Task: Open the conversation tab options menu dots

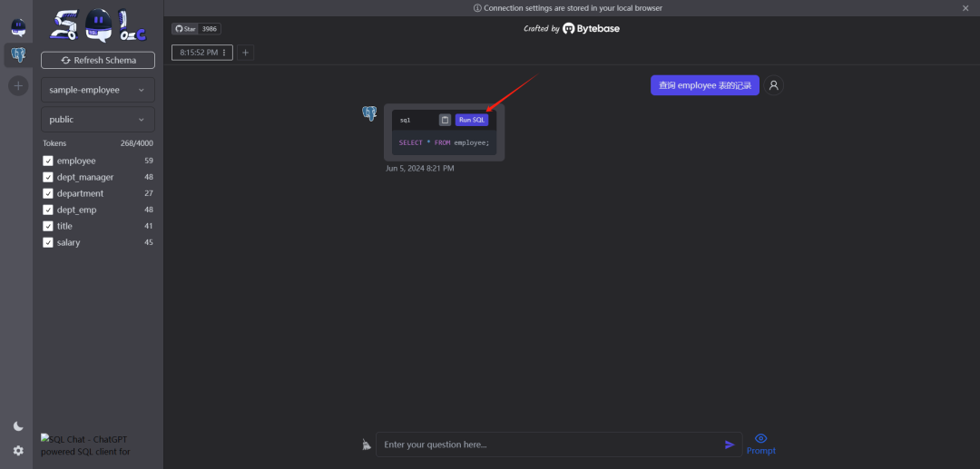Action: [x=224, y=53]
